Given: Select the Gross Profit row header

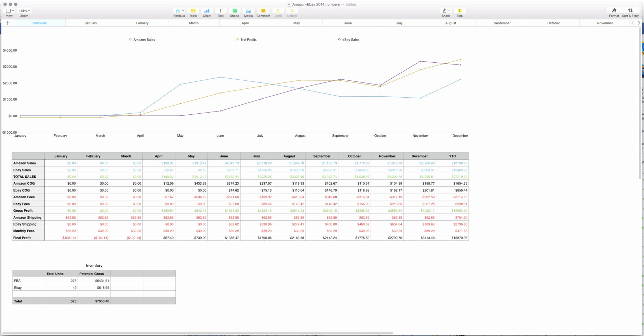Looking at the screenshot, I should click(28, 211).
